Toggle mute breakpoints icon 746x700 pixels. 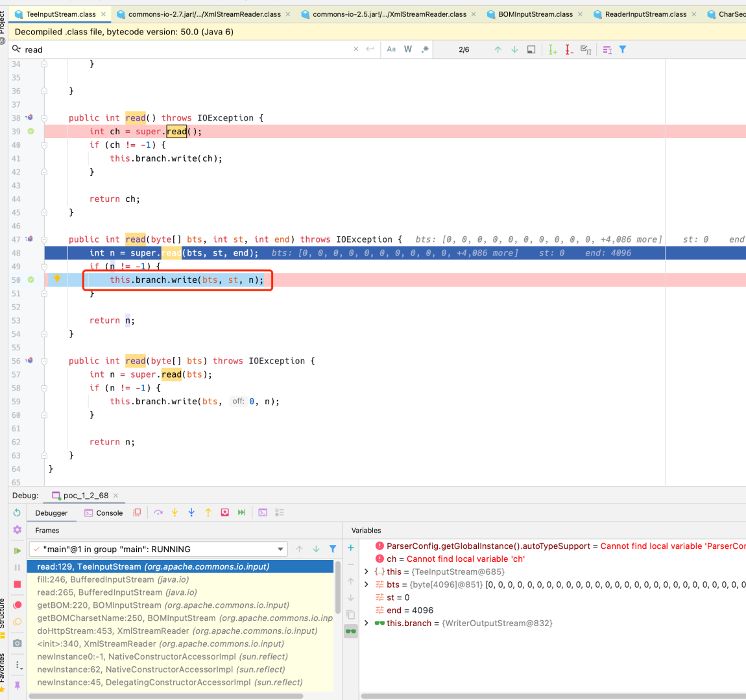pyautogui.click(x=17, y=622)
